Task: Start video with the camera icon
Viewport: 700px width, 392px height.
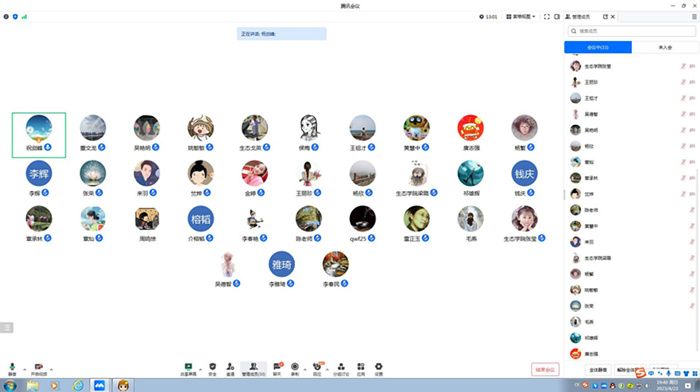Action: (39, 369)
